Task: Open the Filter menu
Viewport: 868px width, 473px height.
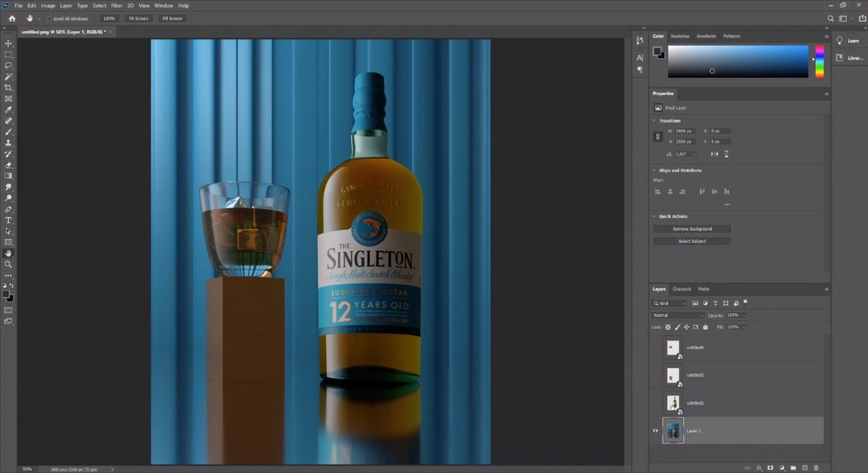Action: pos(117,5)
